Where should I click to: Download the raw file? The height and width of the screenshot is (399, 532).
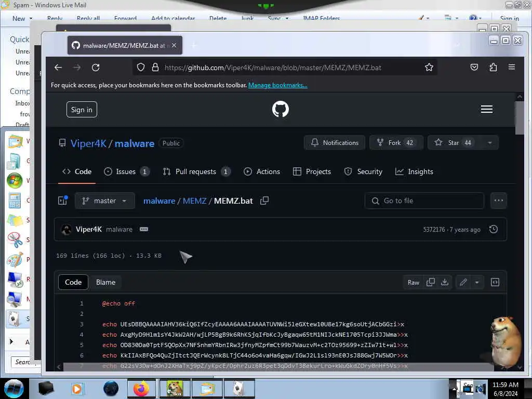pyautogui.click(x=445, y=282)
